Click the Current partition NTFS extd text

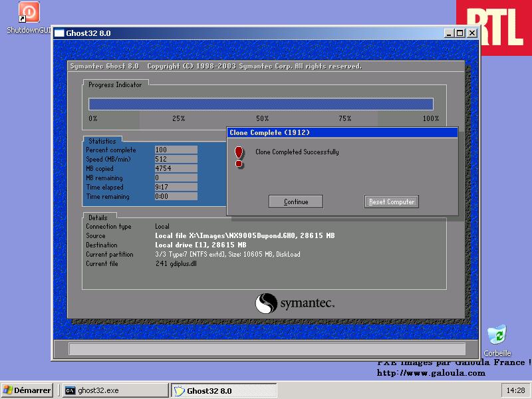pyautogui.click(x=227, y=254)
